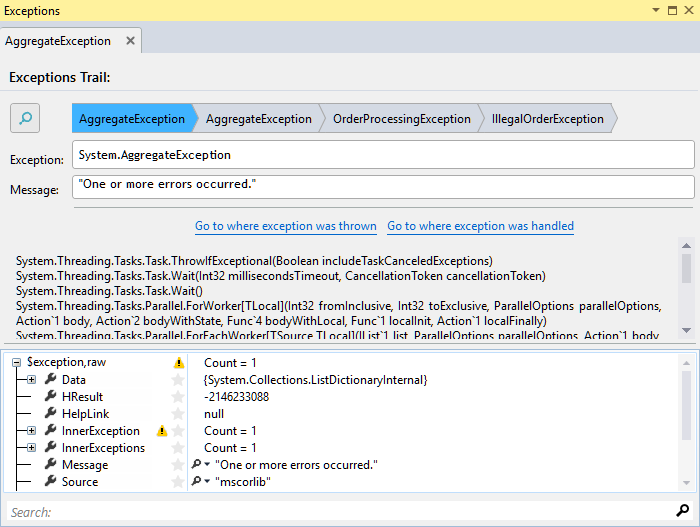This screenshot has width=700, height=527.
Task: Click wrench icon of Source property
Action: (x=50, y=481)
